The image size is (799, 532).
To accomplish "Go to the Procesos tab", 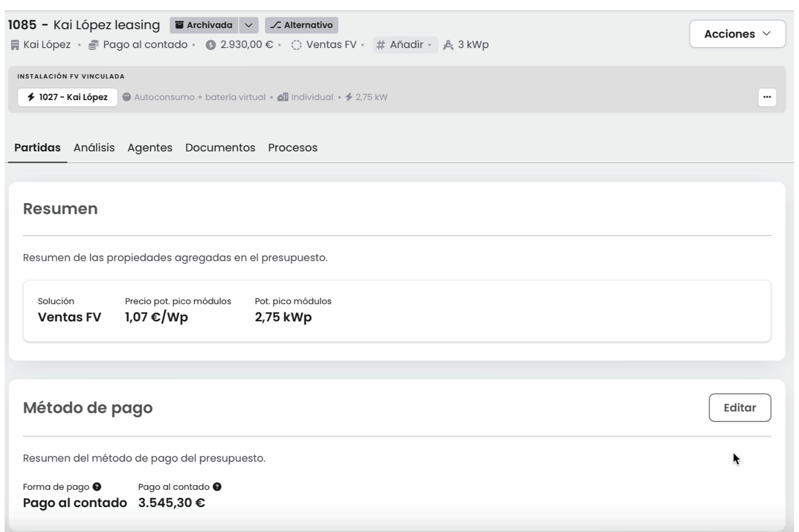I will (293, 148).
